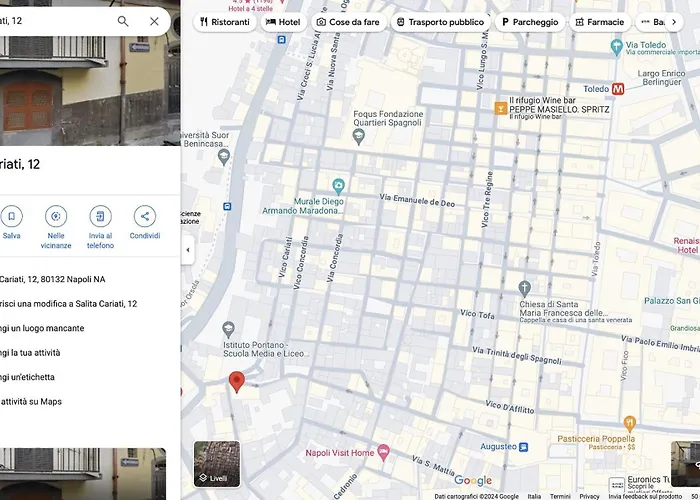Click the Toledo metro station icon
This screenshot has height=500, width=700.
tap(620, 89)
